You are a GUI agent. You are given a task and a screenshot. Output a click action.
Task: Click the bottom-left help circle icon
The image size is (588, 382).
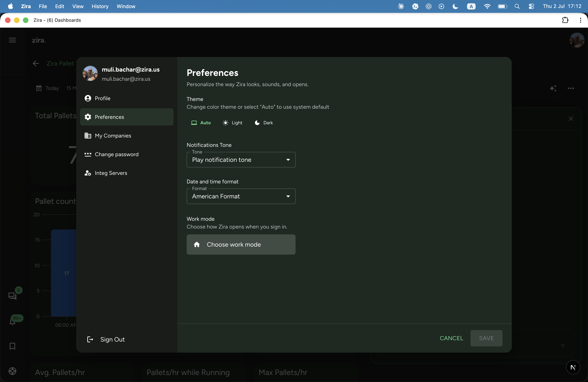coord(12,371)
